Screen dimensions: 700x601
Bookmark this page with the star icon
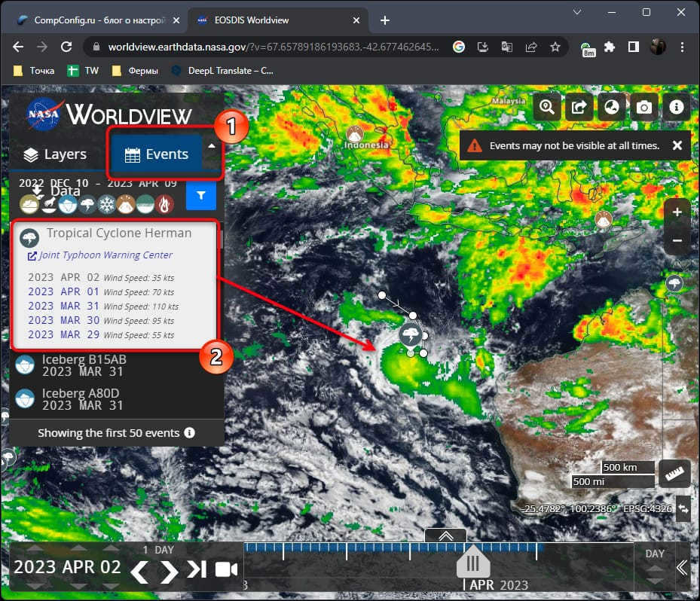(x=555, y=47)
